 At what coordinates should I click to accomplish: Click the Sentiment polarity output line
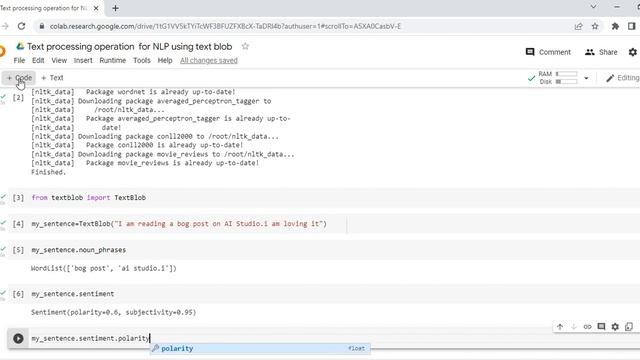[x=113, y=312]
